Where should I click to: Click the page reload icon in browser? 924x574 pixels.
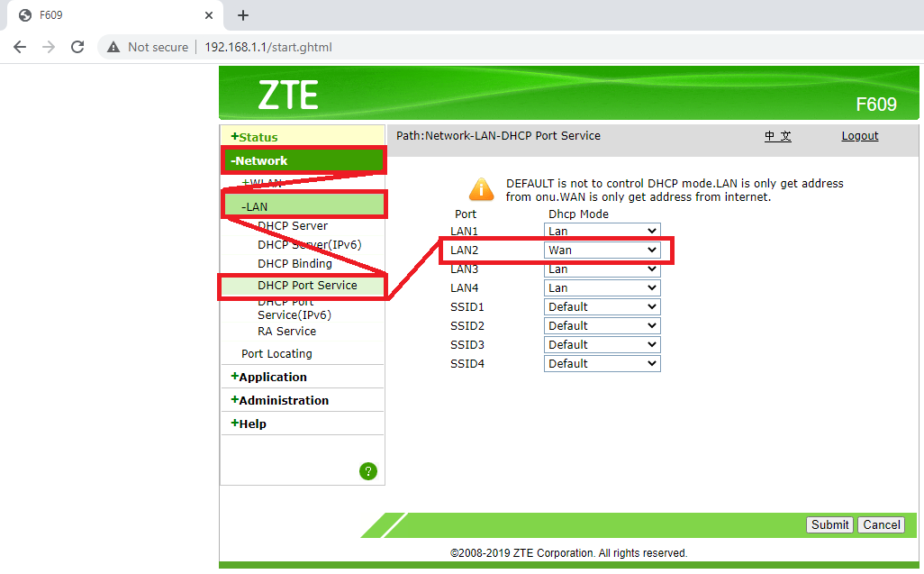click(x=77, y=46)
